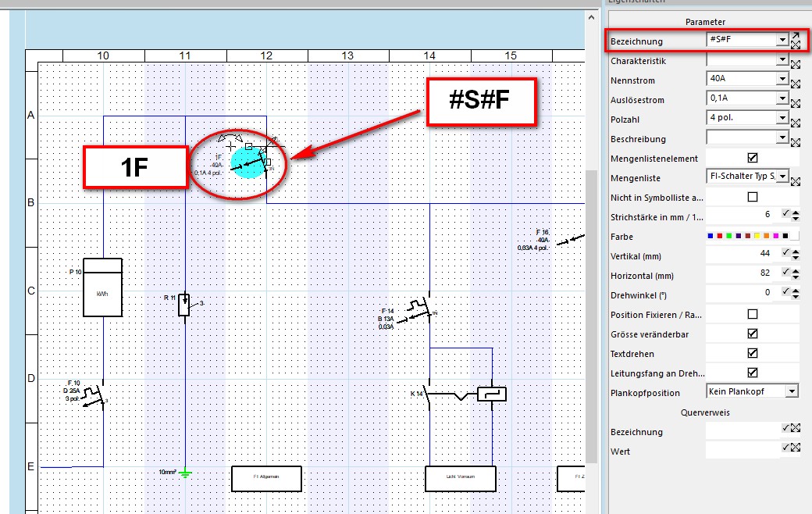812x514 pixels.
Task: Expand the Plankopfposition dropdown
Action: (792, 391)
